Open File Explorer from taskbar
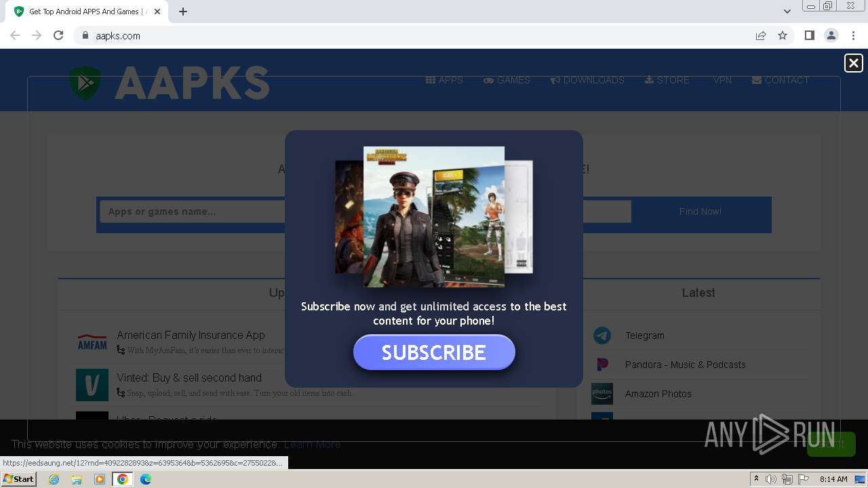Screen dimensions: 868x488 [x=77, y=479]
